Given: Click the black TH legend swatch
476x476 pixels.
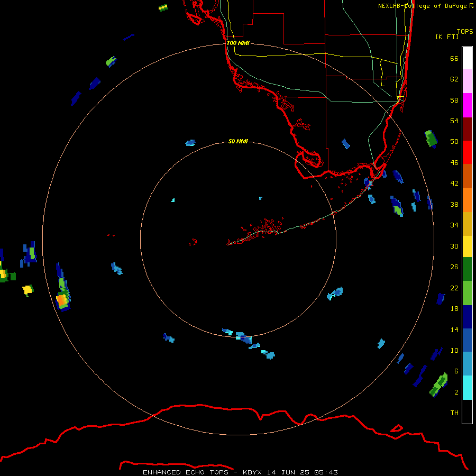Looking at the screenshot, I should 467,411.
